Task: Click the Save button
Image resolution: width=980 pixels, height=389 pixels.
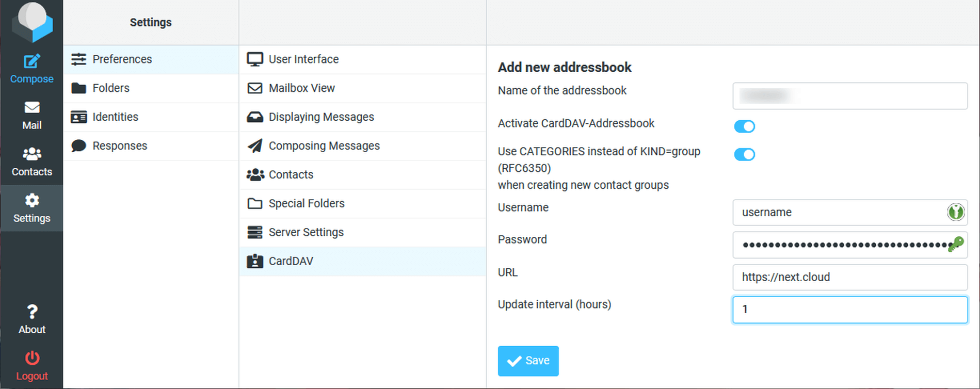Action: point(528,361)
